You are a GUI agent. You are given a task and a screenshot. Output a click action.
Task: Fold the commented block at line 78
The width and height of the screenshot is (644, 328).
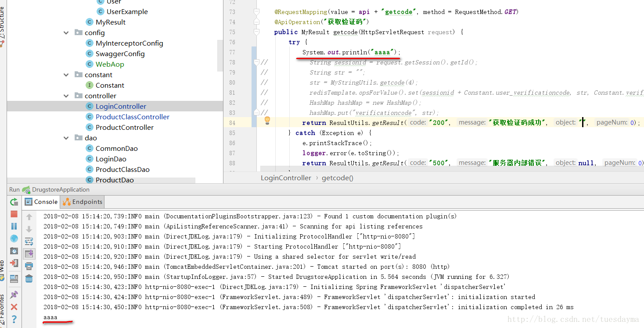(x=256, y=62)
